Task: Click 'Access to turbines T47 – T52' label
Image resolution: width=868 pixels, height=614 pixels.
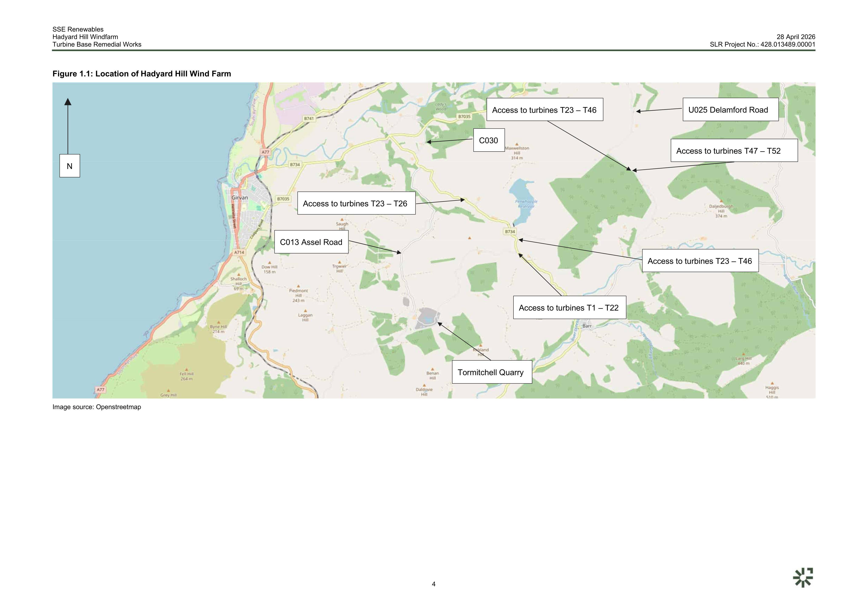Action: (x=734, y=150)
